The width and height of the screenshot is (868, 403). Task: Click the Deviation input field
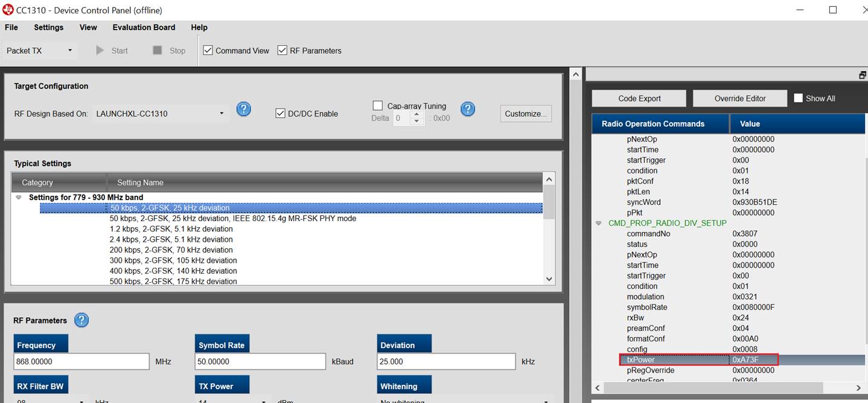[447, 361]
